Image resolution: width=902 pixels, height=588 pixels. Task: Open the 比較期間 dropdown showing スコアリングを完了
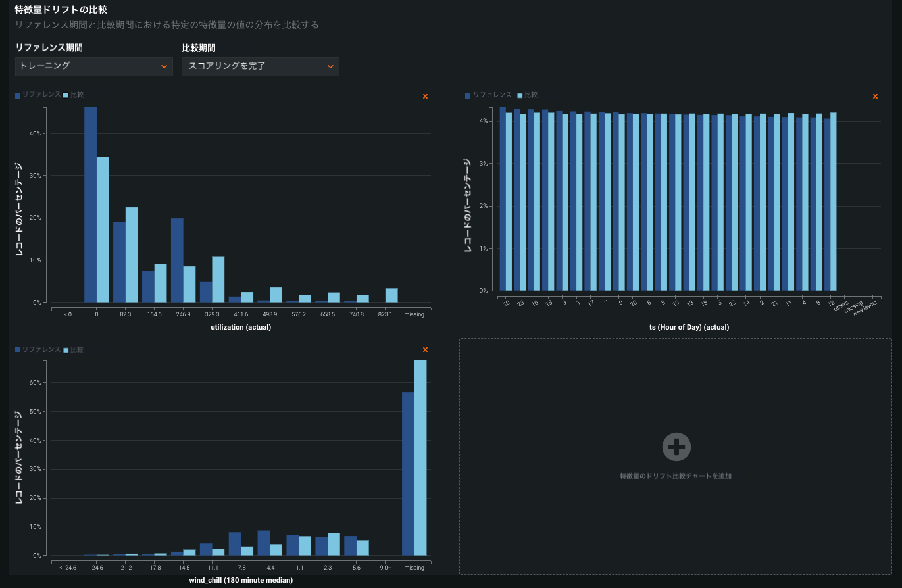(261, 66)
